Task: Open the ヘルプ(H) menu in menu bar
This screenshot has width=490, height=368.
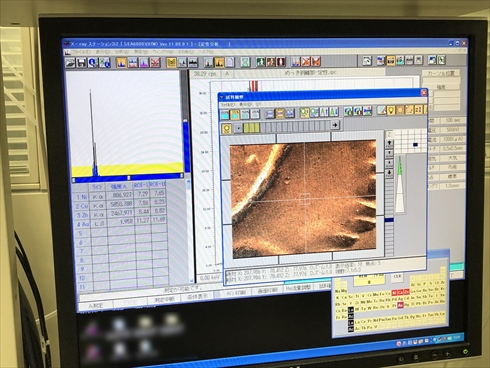Action: pyautogui.click(x=206, y=52)
